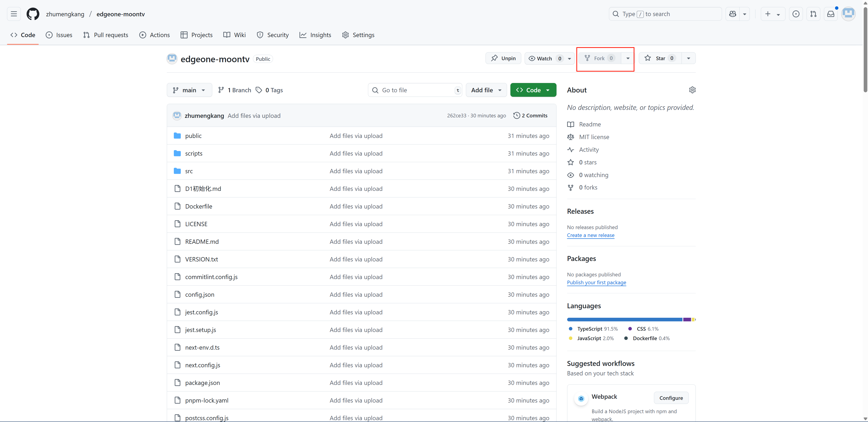Configure the Webpack workflow

pos(670,398)
